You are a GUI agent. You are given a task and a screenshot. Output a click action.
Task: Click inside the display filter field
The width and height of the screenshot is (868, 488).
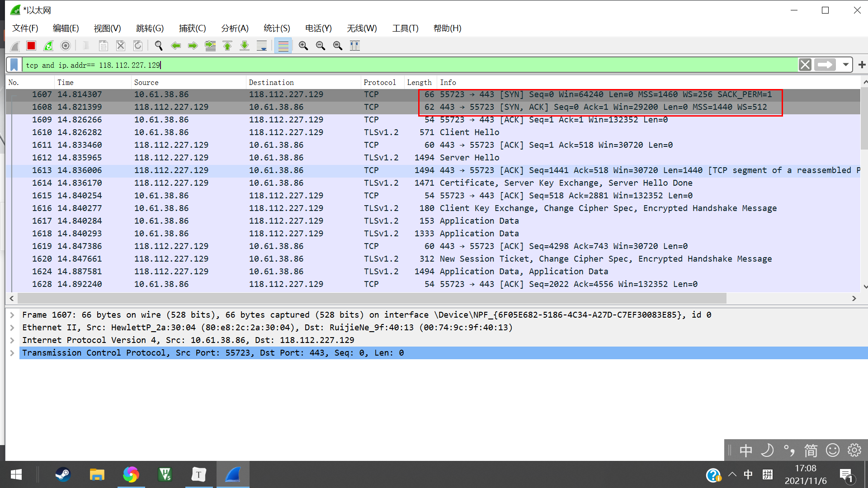[410, 65]
